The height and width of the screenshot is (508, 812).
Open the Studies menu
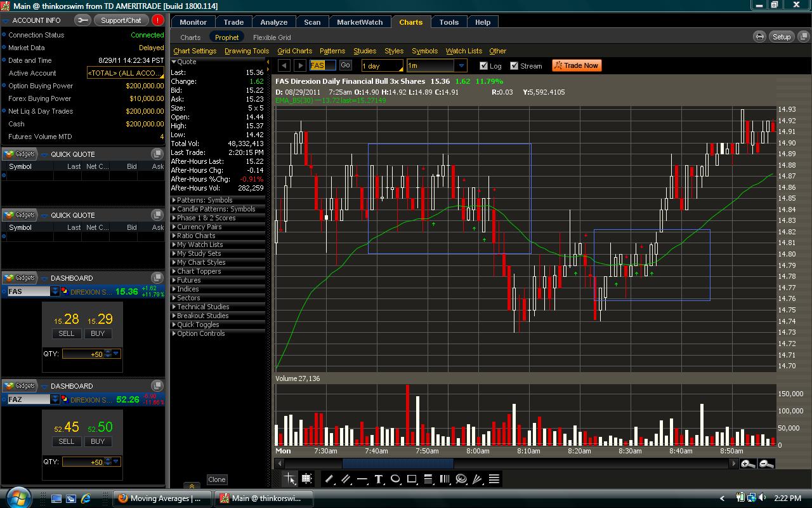coord(365,51)
